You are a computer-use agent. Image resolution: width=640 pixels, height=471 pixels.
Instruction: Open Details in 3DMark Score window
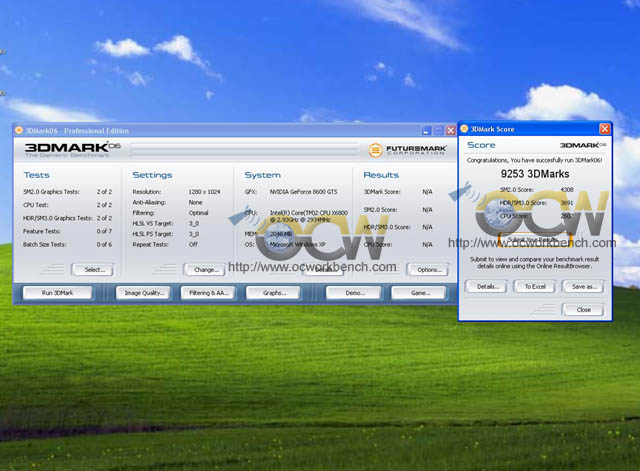coord(486,287)
